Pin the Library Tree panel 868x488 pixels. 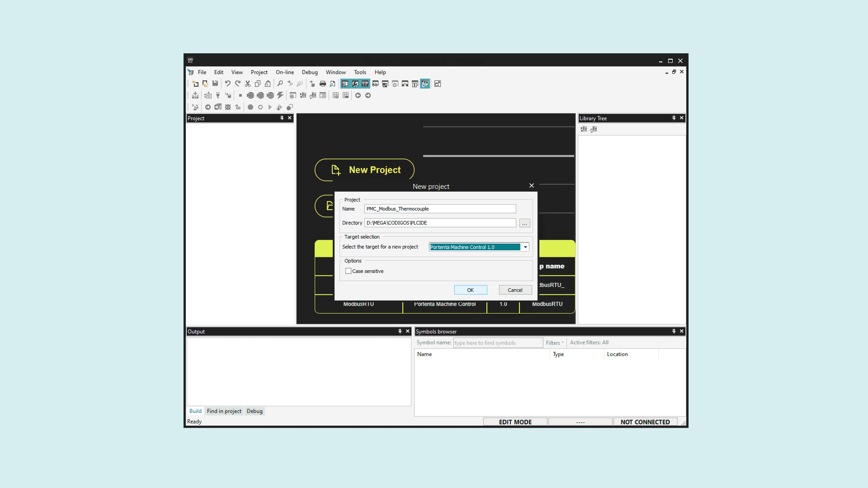(674, 118)
